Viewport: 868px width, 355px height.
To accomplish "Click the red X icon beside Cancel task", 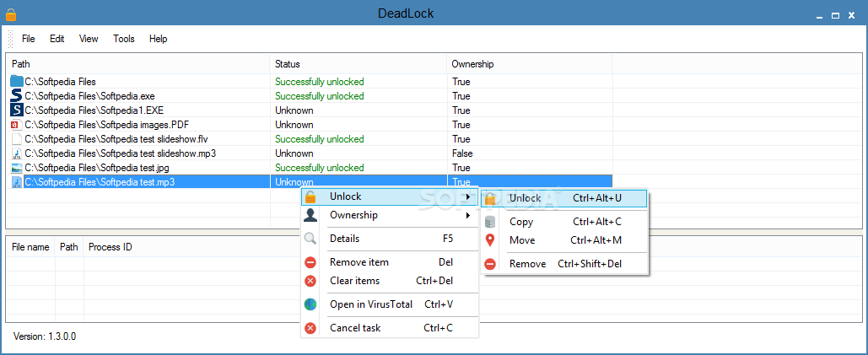I will coord(310,328).
